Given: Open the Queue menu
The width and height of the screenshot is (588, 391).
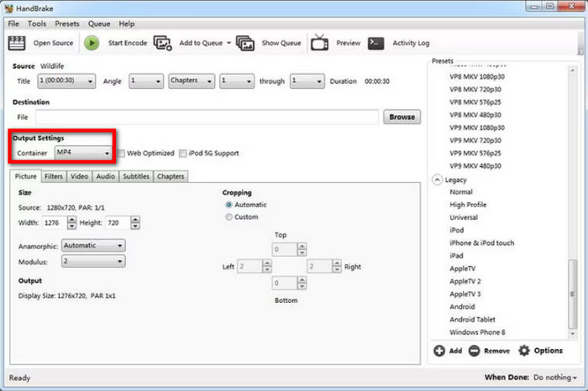Looking at the screenshot, I should click(x=99, y=24).
